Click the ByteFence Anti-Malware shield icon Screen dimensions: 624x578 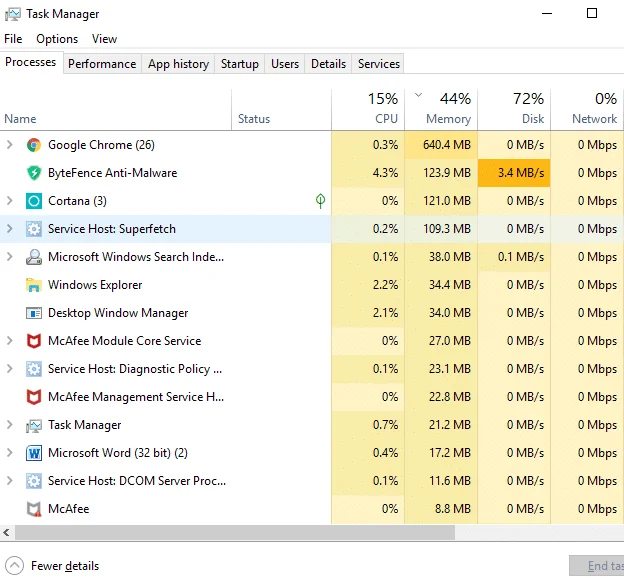[x=34, y=173]
